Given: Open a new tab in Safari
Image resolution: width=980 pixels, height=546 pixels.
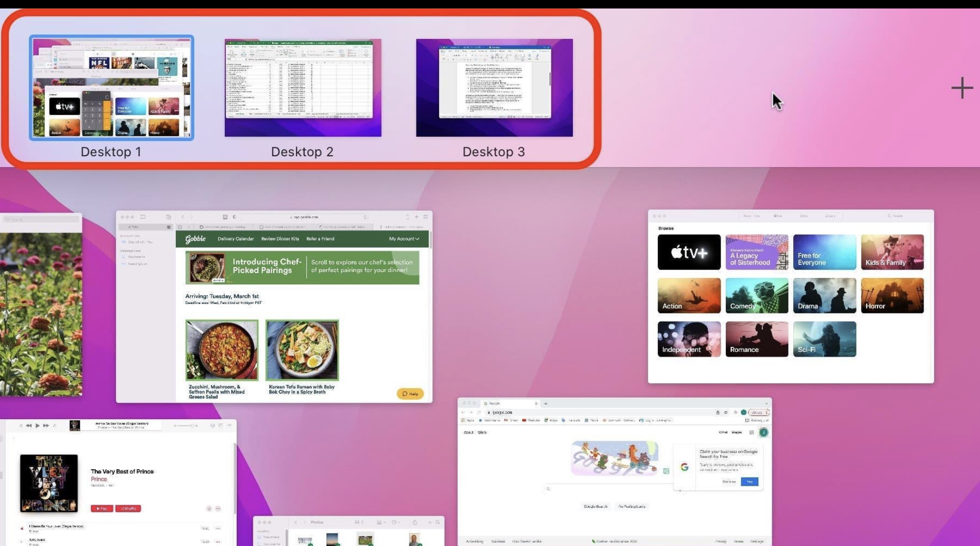Looking at the screenshot, I should 417,217.
